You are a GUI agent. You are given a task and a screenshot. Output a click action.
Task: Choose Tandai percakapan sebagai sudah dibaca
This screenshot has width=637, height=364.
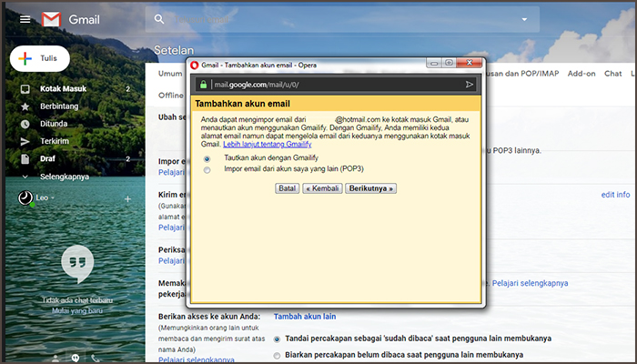pos(278,339)
